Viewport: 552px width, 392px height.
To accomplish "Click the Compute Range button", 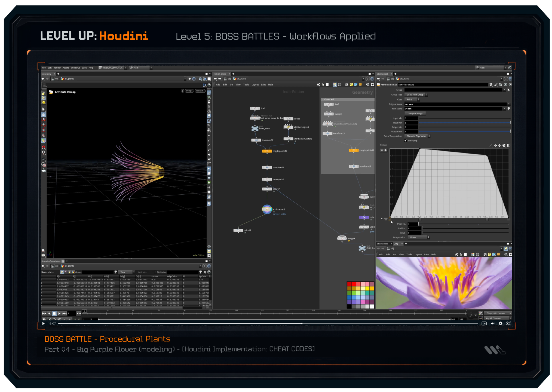I will pos(415,114).
